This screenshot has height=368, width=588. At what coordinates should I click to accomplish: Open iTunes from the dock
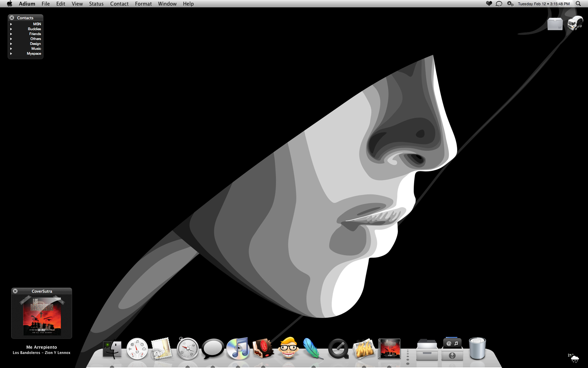pyautogui.click(x=238, y=349)
